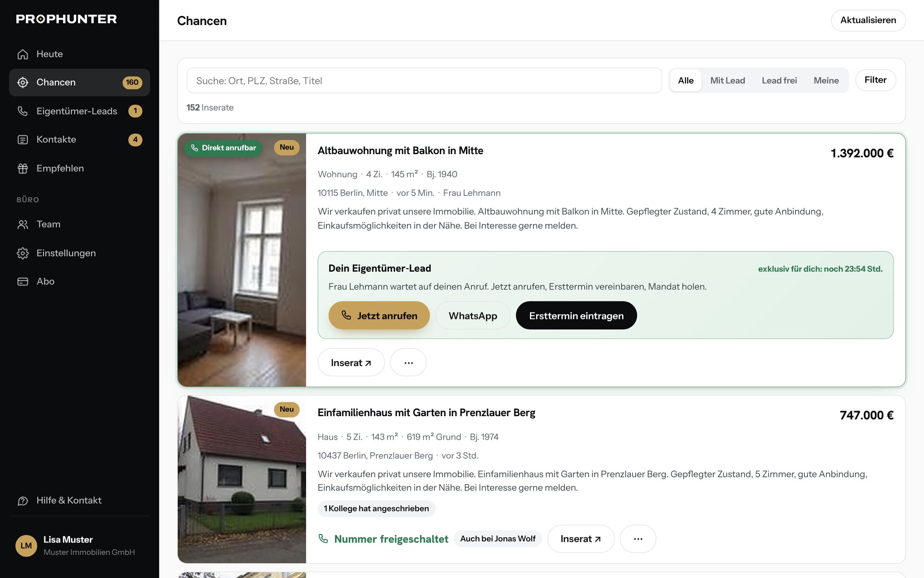Click the Kontakte list icon

[x=23, y=140]
